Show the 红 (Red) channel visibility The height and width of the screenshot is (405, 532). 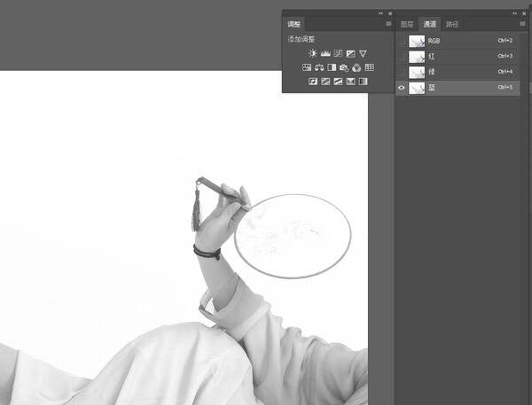(402, 57)
